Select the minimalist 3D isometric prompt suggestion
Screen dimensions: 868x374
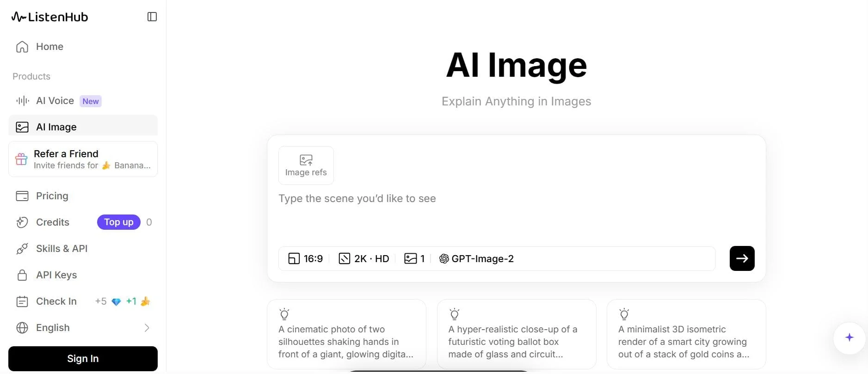pos(686,334)
